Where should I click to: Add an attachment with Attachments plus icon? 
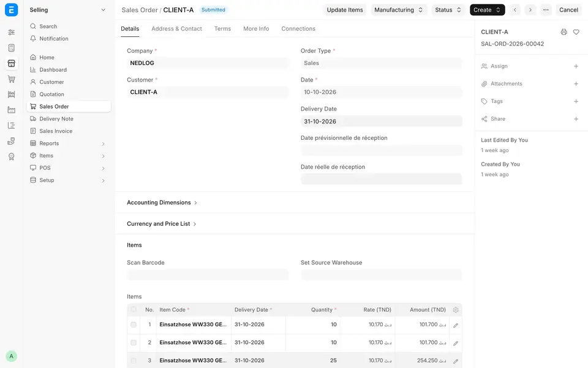pos(576,84)
